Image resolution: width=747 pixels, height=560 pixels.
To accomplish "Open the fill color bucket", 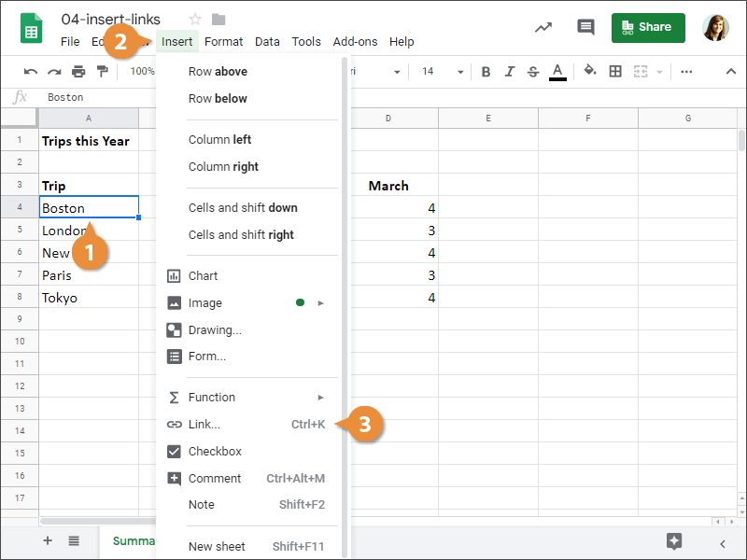I will click(x=590, y=72).
